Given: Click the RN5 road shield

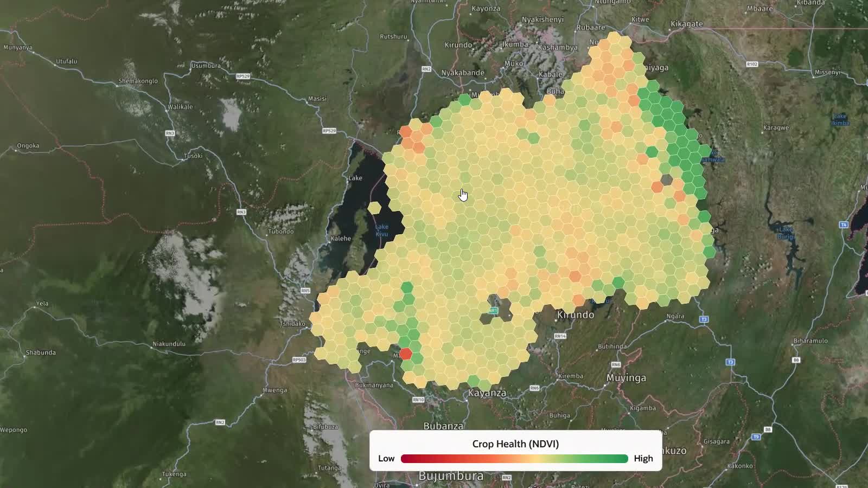Looking at the screenshot, I should (305, 291).
